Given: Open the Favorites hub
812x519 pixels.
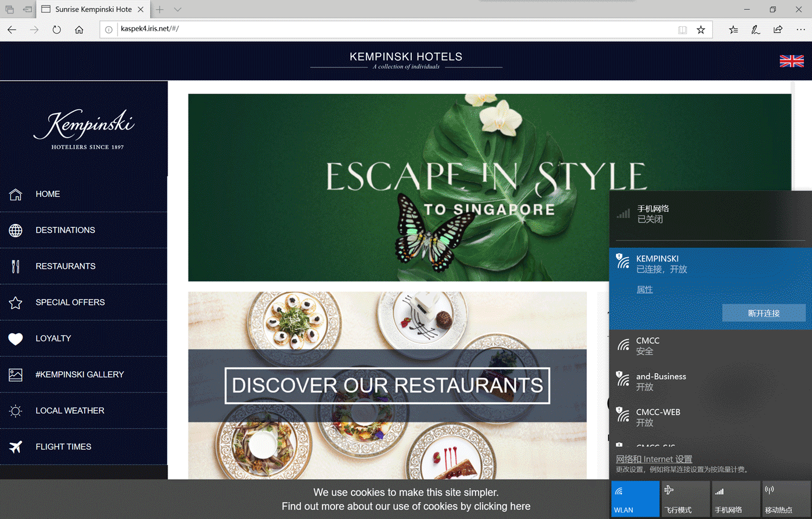Looking at the screenshot, I should click(x=734, y=30).
